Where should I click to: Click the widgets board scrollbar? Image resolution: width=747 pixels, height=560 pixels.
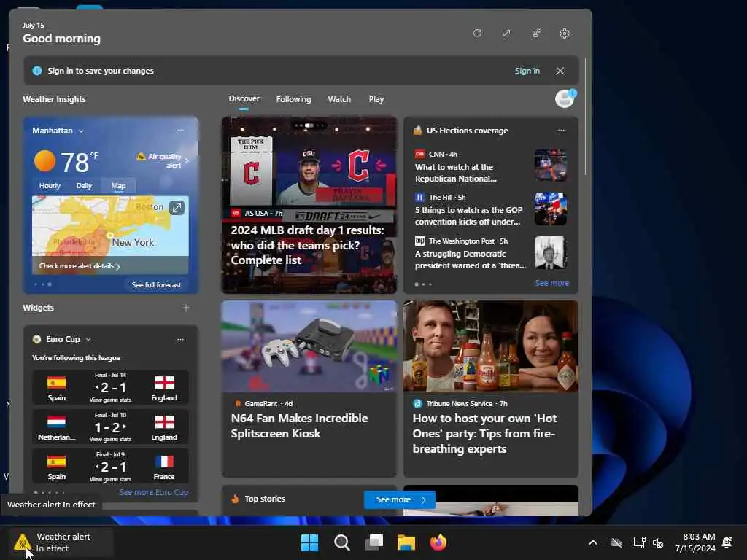(586, 117)
